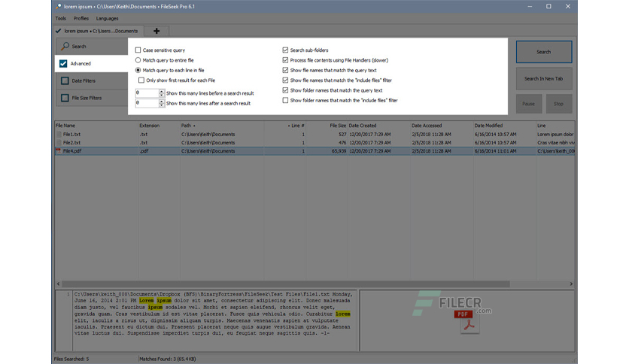Click the horizontal results scrollbar thumb
This screenshot has height=364, width=629.
(x=286, y=284)
